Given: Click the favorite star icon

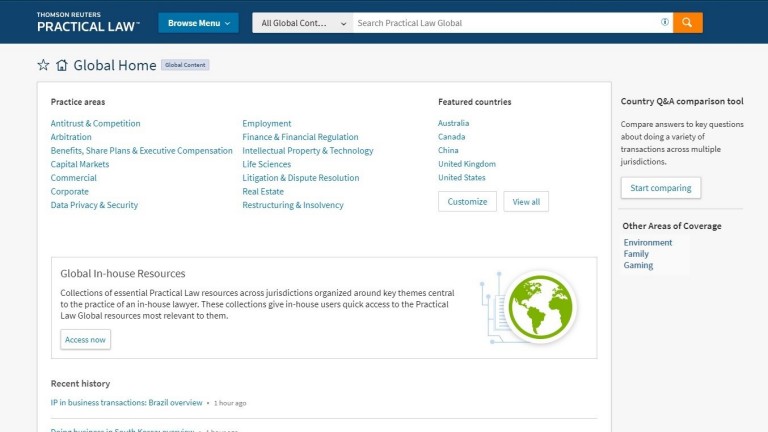Looking at the screenshot, I should (43, 65).
